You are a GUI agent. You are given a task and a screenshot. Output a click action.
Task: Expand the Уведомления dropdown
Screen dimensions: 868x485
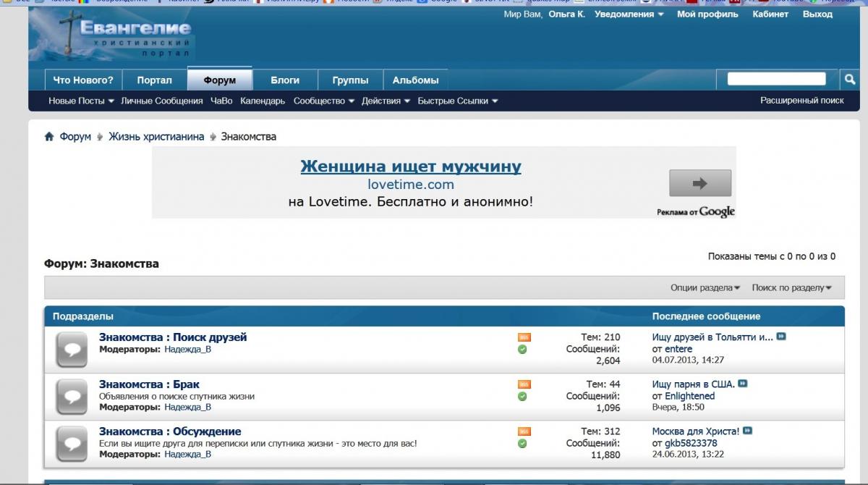coord(629,14)
